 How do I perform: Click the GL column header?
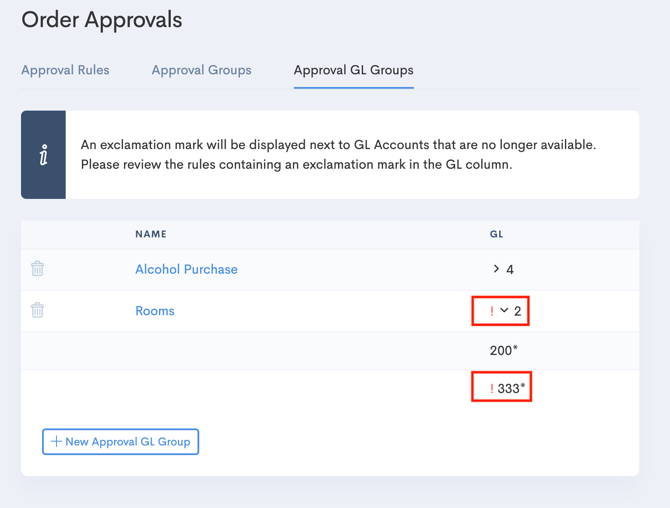[496, 234]
